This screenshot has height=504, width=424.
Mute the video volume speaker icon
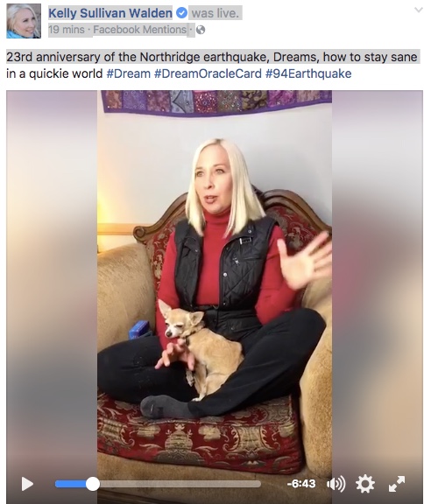[336, 484]
